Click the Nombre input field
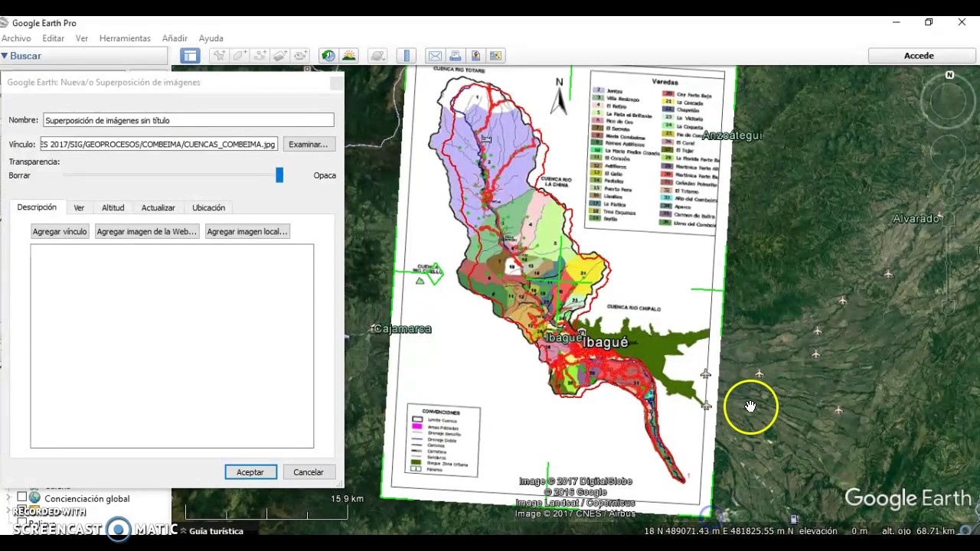This screenshot has width=980, height=551. [x=188, y=120]
